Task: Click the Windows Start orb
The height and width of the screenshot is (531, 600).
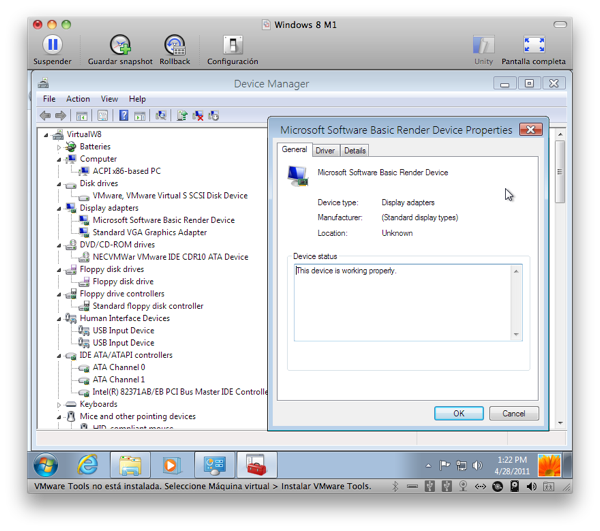Action: (x=46, y=465)
